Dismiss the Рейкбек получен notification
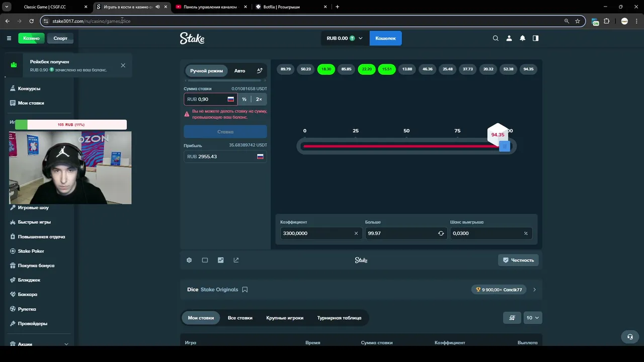The image size is (644, 362). (123, 65)
